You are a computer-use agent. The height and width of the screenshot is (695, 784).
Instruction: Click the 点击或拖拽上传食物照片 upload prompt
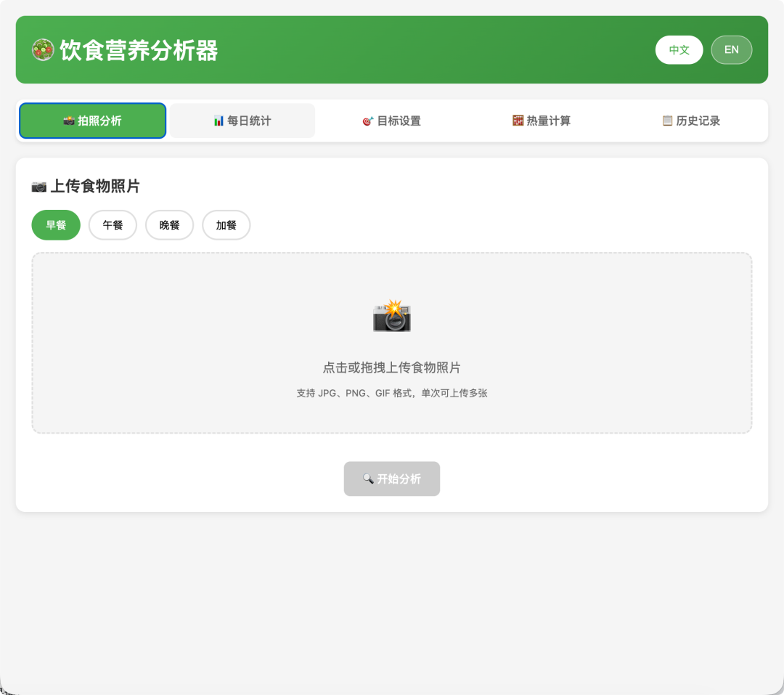(392, 367)
